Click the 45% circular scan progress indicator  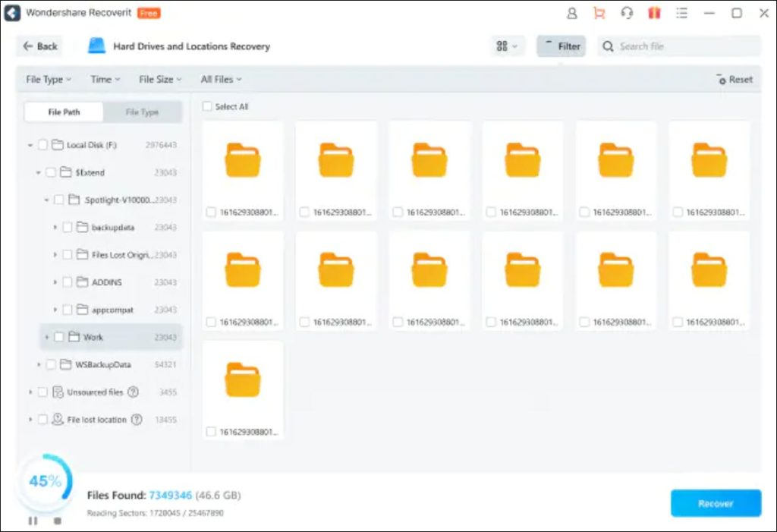click(45, 480)
